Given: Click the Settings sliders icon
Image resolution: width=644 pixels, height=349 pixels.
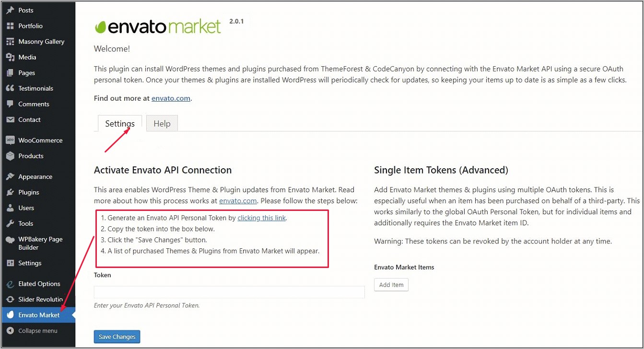Looking at the screenshot, I should pyautogui.click(x=10, y=263).
